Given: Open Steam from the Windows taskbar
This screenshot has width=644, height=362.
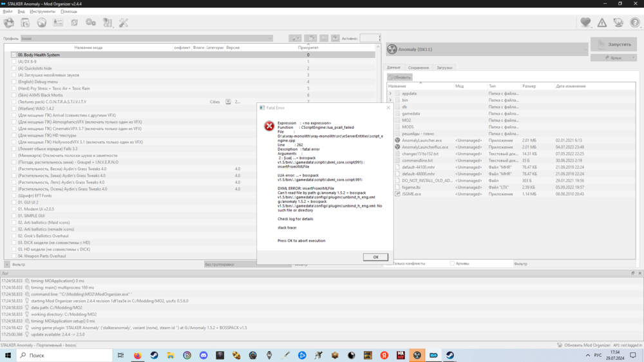Looking at the screenshot, I should 154,356.
